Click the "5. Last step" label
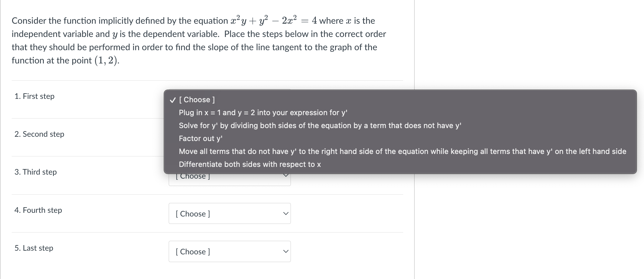This screenshot has height=279, width=644. click(x=34, y=248)
